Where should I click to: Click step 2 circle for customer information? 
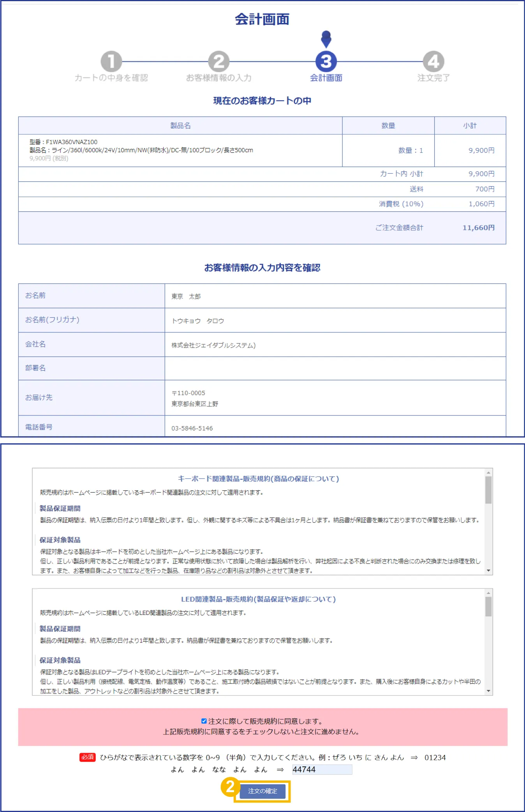pos(218,62)
